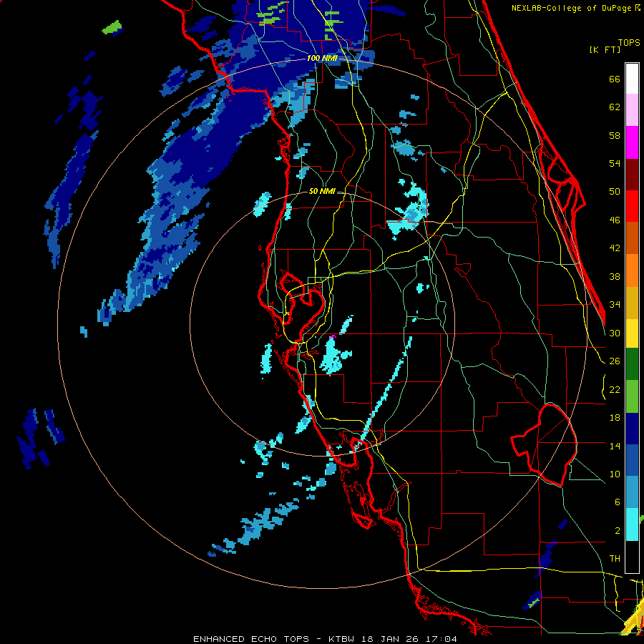This screenshot has width=644, height=644.
Task: Click the legend value "2"
Action: coord(617,531)
